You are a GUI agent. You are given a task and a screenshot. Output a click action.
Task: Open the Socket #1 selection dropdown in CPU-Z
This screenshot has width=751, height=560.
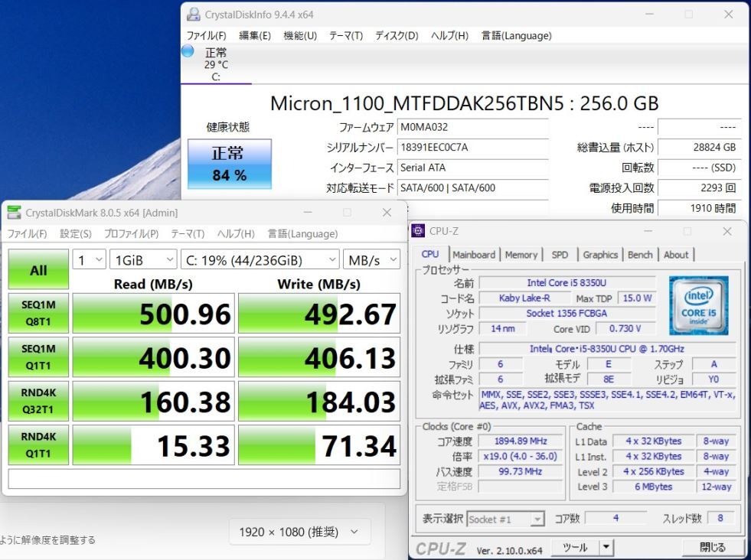point(506,519)
